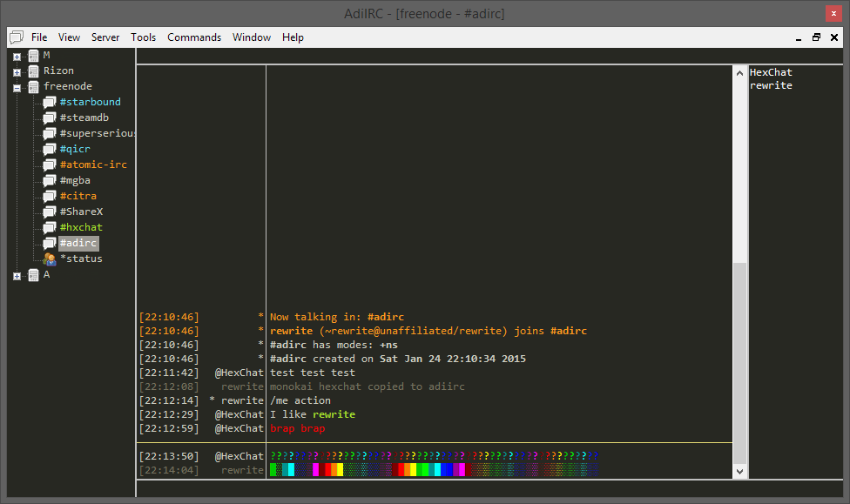Collapse the freenode server tree node
Viewport: 850px width, 504px height.
[x=17, y=87]
